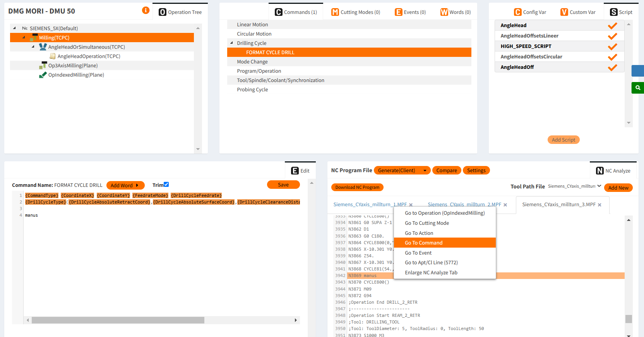
Task: Click the blue side button above the search icon
Action: (638, 71)
